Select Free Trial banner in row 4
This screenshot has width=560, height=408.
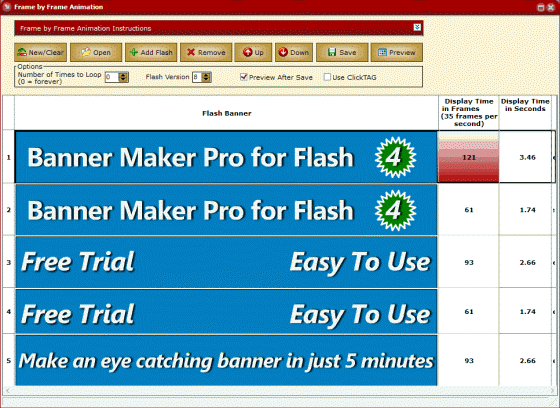pos(226,312)
